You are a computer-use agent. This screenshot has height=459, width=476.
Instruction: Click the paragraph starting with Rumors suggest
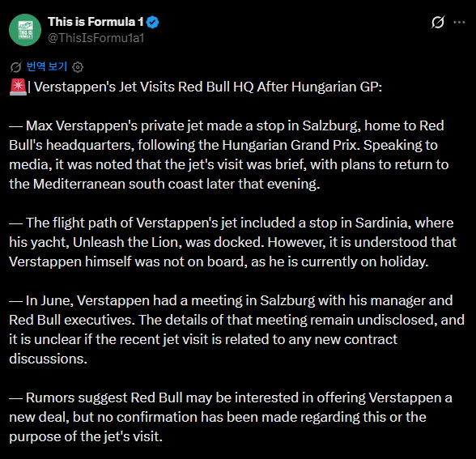pos(231,417)
